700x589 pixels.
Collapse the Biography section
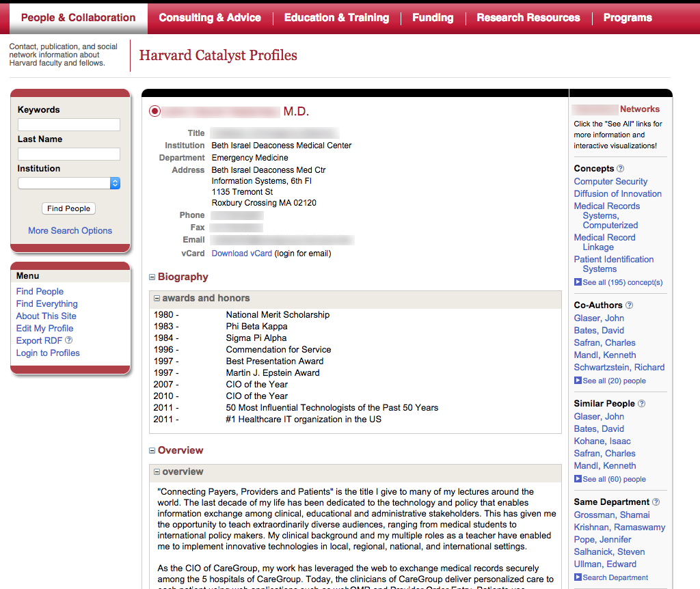pos(152,277)
